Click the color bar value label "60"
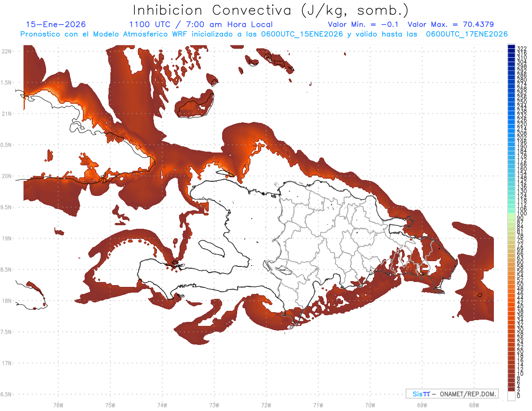Image resolution: width=532 pixels, height=411 pixels. point(520,262)
